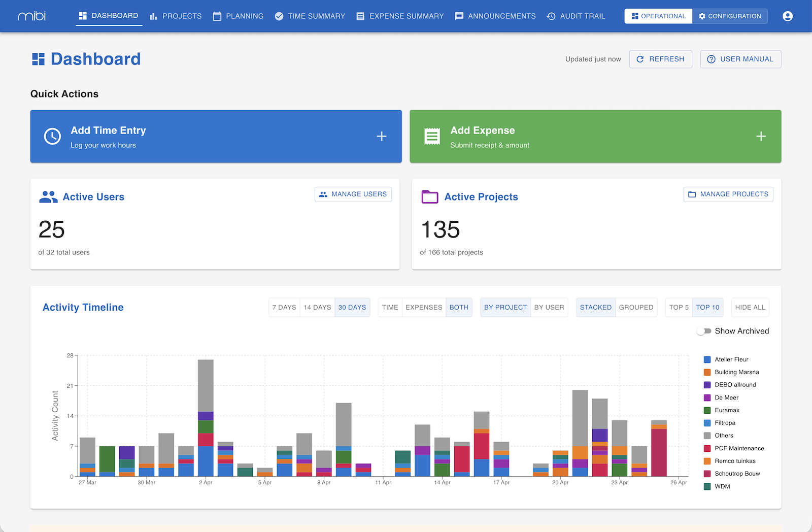Click the user account profile icon
Screen dimensions: 812x532
788,16
